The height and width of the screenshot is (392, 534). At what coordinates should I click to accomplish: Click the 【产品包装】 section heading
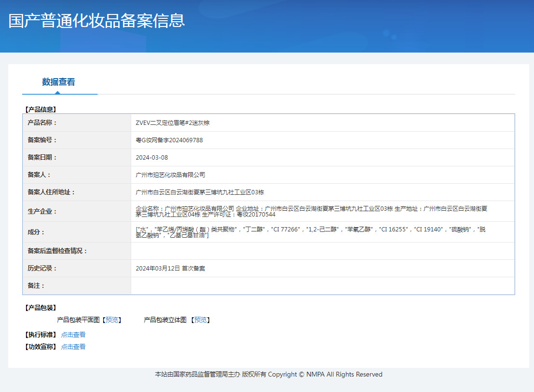coord(40,308)
